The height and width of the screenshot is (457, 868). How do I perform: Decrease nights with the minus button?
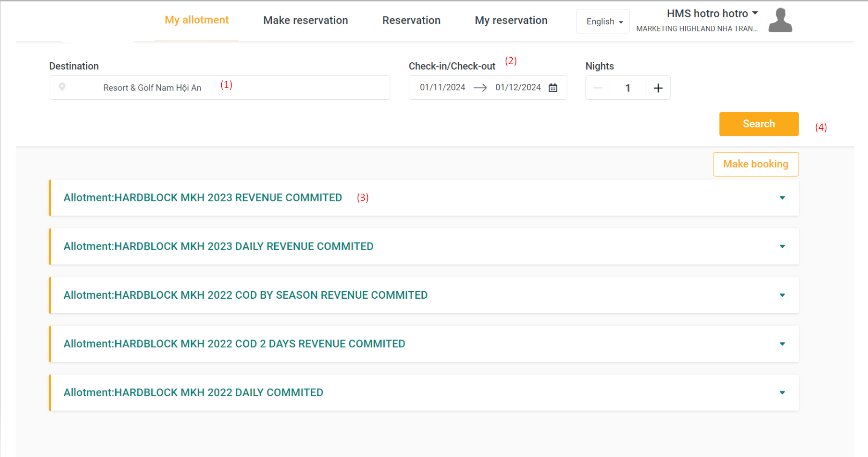598,88
